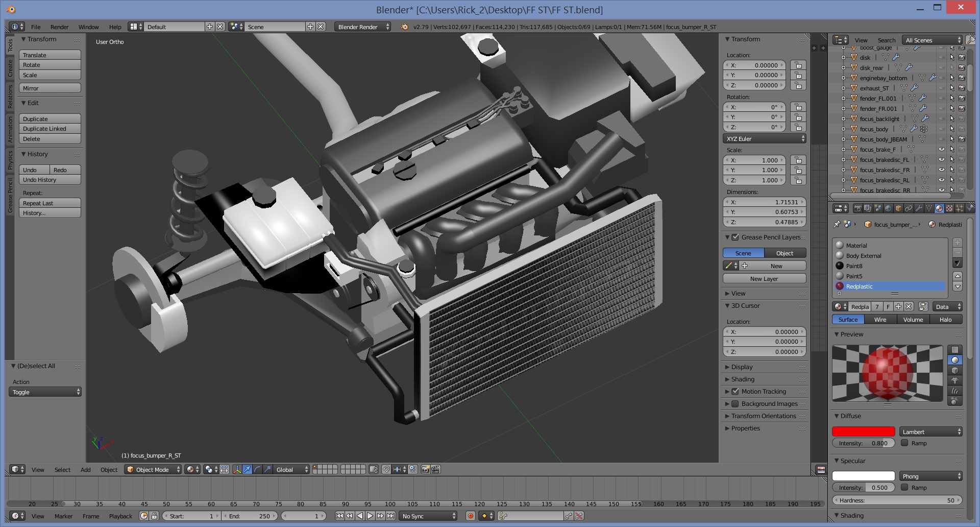Lock the Y scale value
The height and width of the screenshot is (527, 980).
click(x=798, y=170)
